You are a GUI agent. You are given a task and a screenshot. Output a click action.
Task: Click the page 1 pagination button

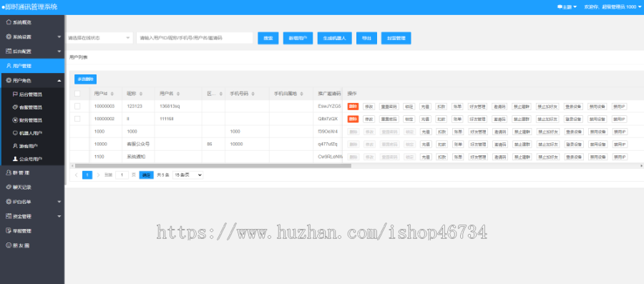tap(87, 175)
